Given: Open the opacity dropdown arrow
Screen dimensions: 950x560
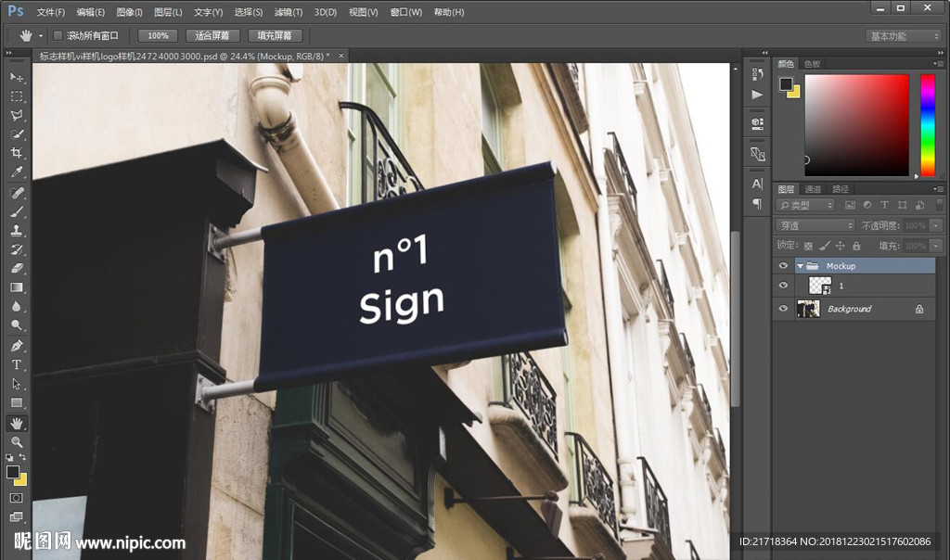Looking at the screenshot, I should click(x=936, y=225).
